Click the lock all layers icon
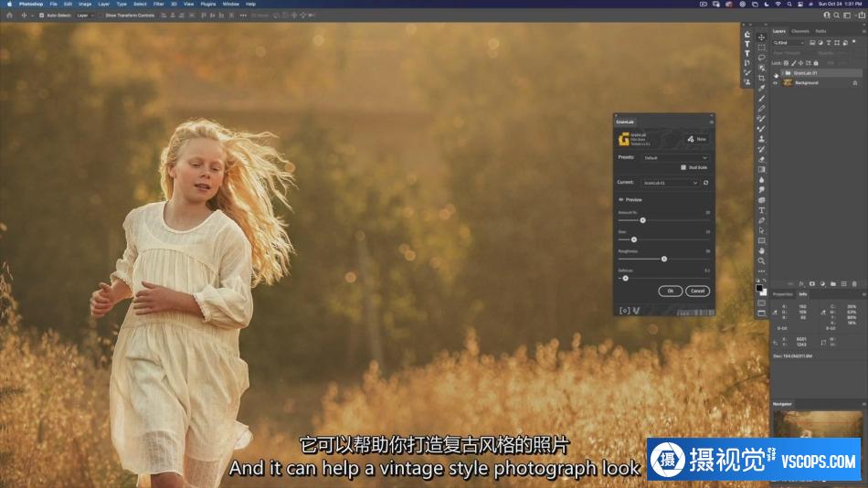 click(x=815, y=63)
